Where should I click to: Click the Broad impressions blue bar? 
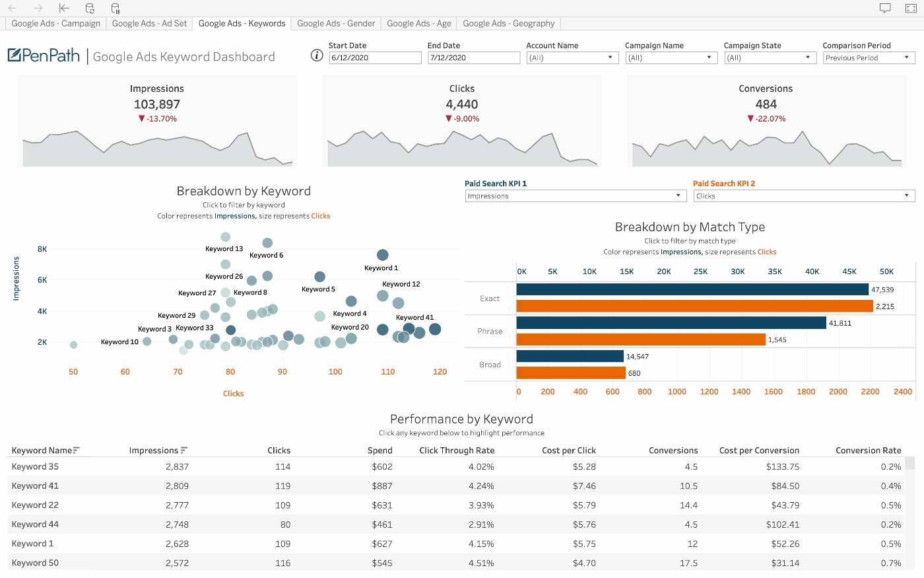(x=570, y=356)
